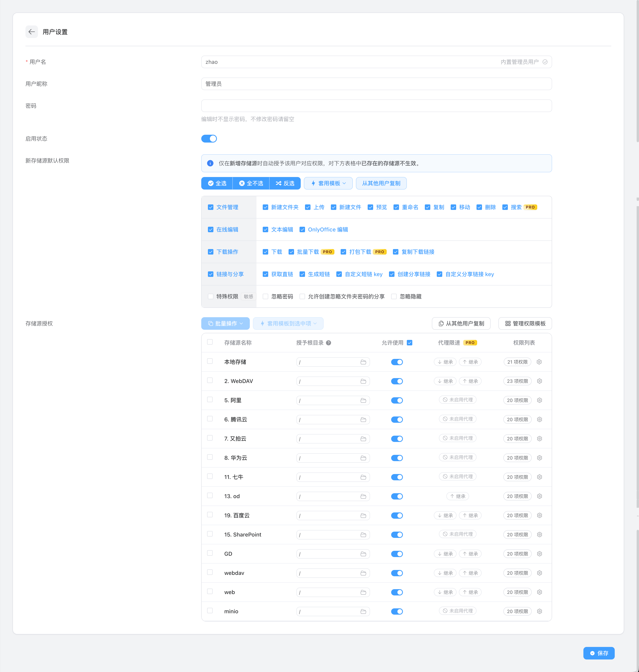The height and width of the screenshot is (672, 639).
Task: Uncheck OnlyOffice 编辑 permission
Action: [302, 229]
